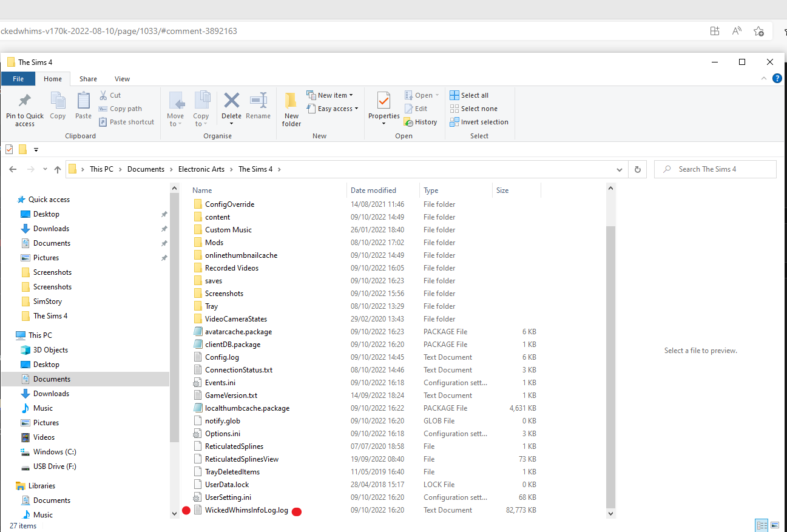The height and width of the screenshot is (532, 787).
Task: Go up one folder level arrow
Action: pyautogui.click(x=58, y=169)
